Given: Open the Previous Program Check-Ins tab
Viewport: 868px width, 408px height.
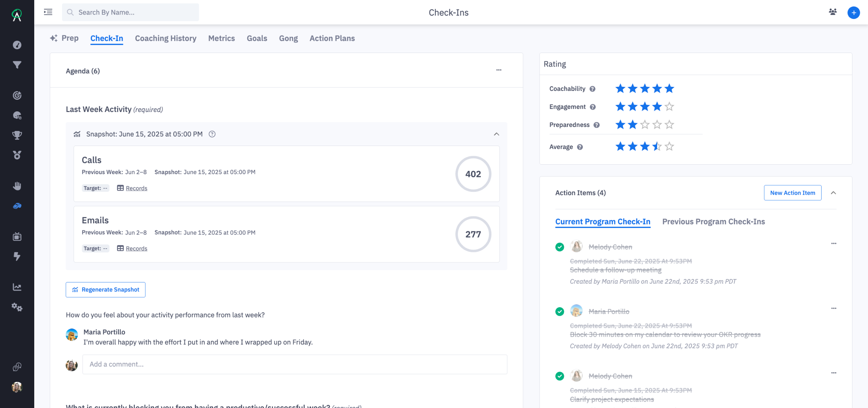Looking at the screenshot, I should coord(713,222).
